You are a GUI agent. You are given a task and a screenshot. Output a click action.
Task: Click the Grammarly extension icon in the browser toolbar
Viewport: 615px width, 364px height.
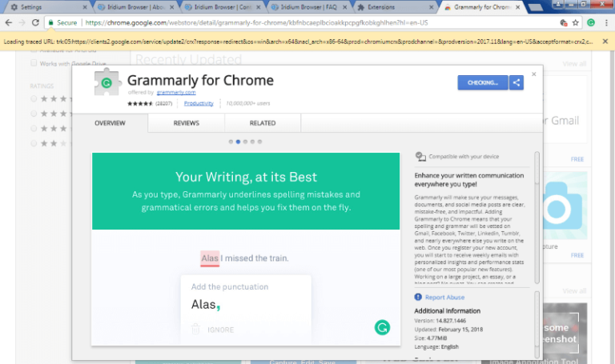point(590,23)
